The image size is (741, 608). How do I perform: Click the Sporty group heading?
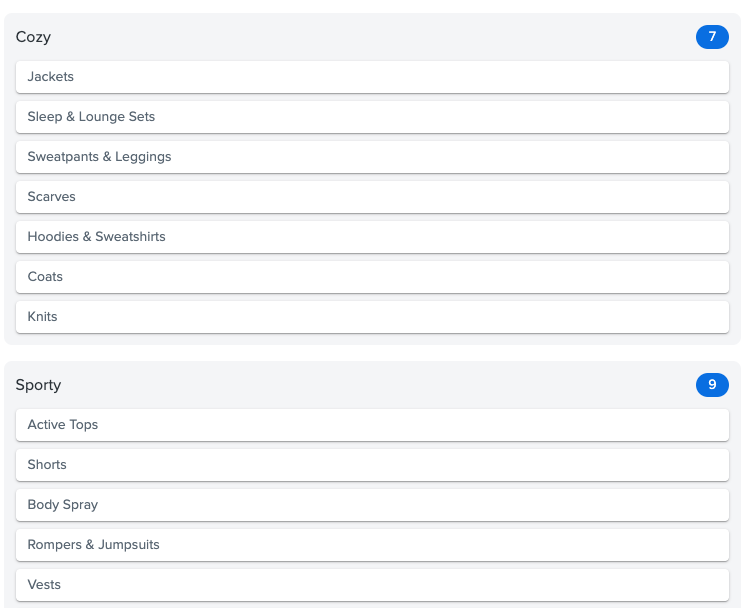(x=38, y=385)
